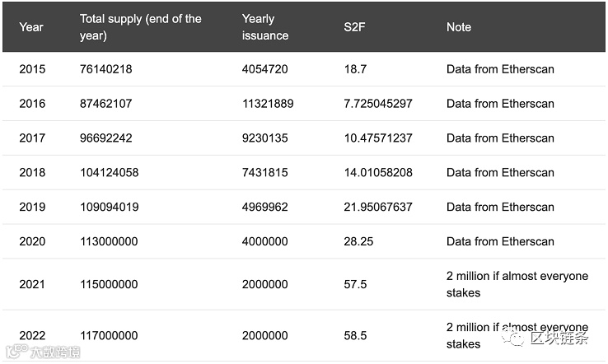Click Data from Etherscan note in 2019 row

click(x=500, y=207)
